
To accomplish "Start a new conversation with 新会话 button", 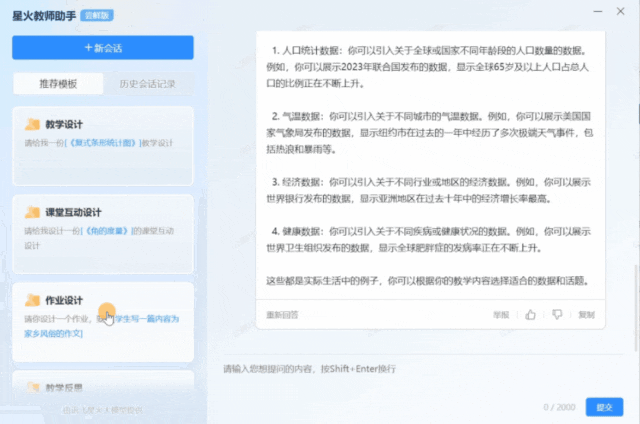I will [x=103, y=48].
